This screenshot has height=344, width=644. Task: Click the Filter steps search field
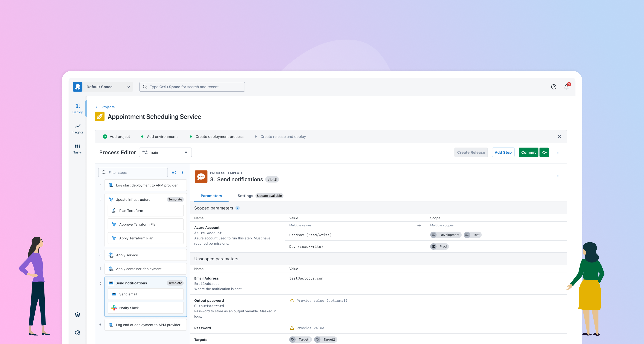[133, 172]
